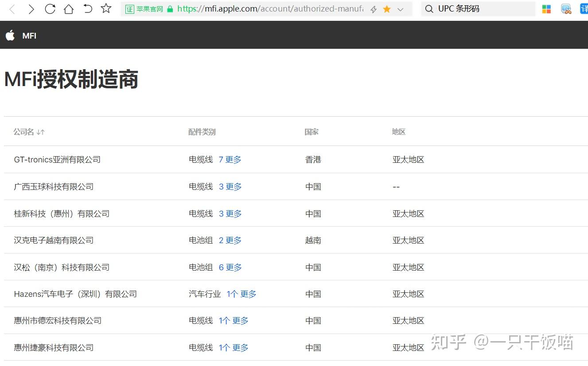The height and width of the screenshot is (366, 588).
Task: Open the translate tool
Action: click(584, 8)
